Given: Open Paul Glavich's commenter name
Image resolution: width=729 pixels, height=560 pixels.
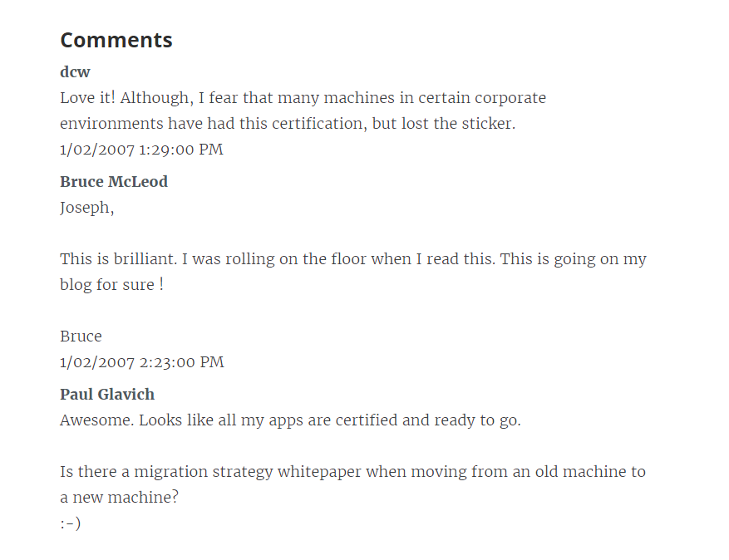Looking at the screenshot, I should tap(107, 395).
